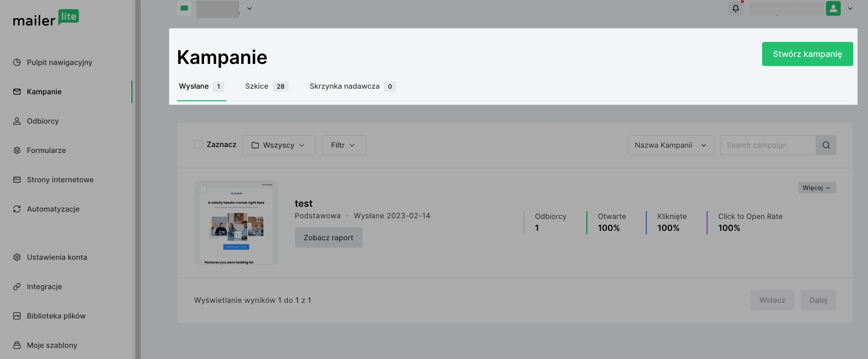868x359 pixels.
Task: Expand the Nazwa Kampanii dropdown
Action: 671,145
